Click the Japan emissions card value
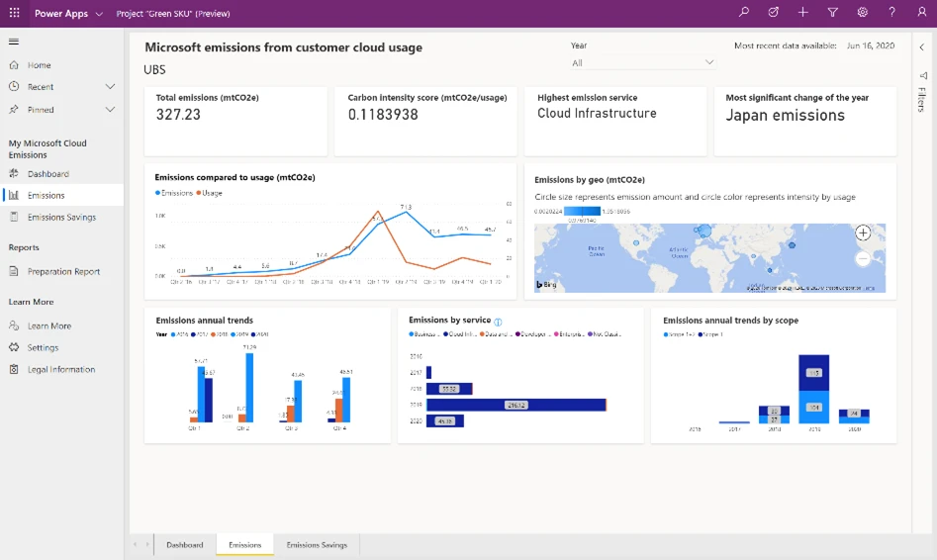 pos(786,116)
